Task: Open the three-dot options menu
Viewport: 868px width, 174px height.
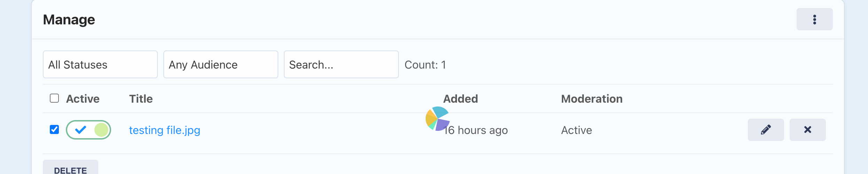Action: coord(814,19)
